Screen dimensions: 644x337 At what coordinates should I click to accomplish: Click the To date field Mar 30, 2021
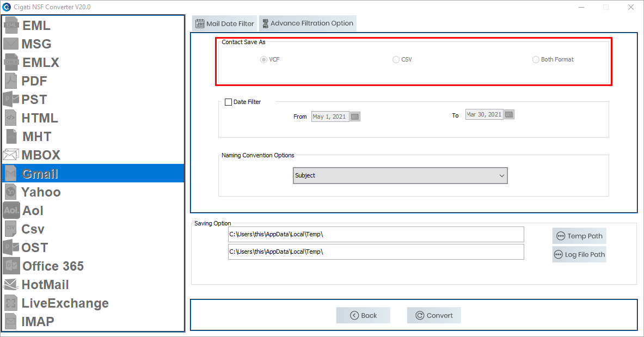coord(484,114)
